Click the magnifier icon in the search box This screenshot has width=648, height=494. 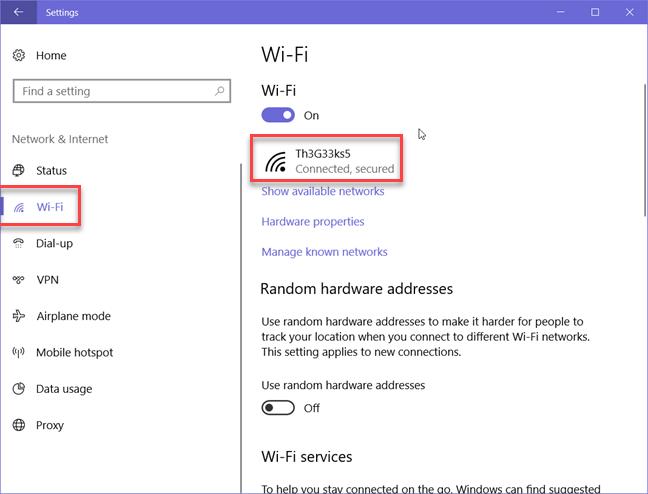coord(219,91)
